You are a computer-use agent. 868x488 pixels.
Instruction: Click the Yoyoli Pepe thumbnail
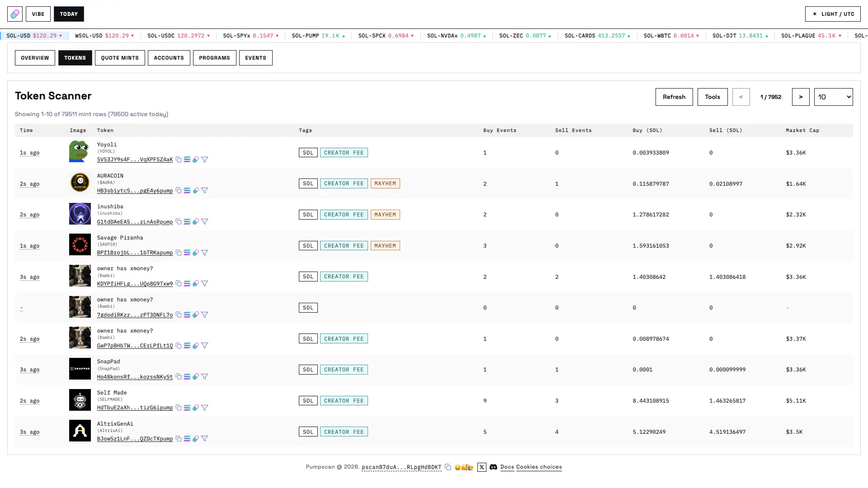coord(80,151)
